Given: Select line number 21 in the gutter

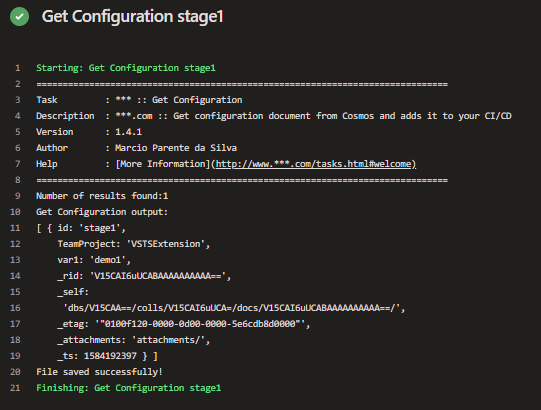Looking at the screenshot, I should click(x=15, y=388).
